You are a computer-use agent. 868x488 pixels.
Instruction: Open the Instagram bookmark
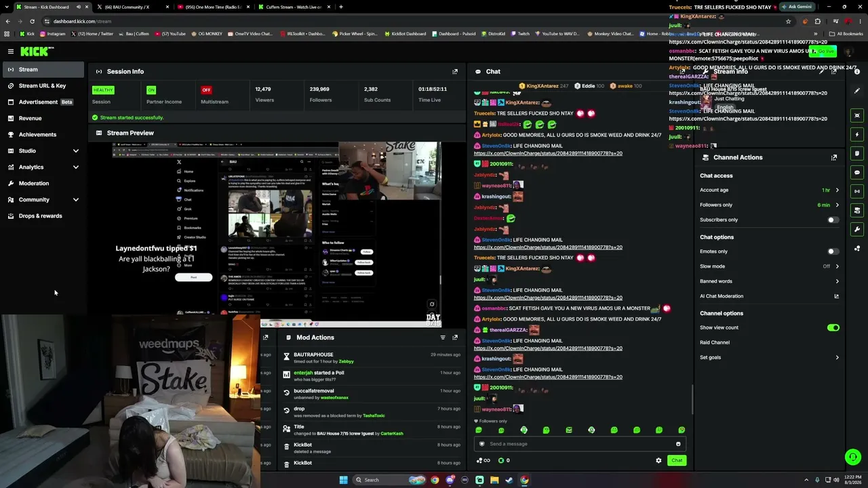pyautogui.click(x=52, y=34)
